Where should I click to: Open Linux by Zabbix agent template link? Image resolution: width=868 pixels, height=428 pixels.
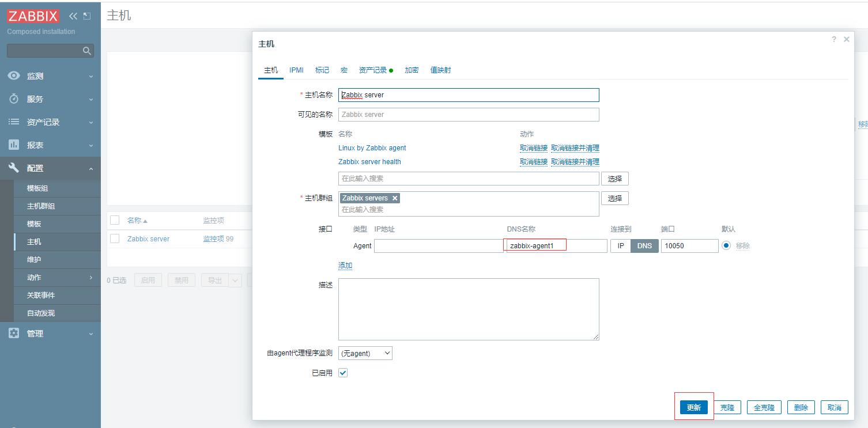coord(372,148)
